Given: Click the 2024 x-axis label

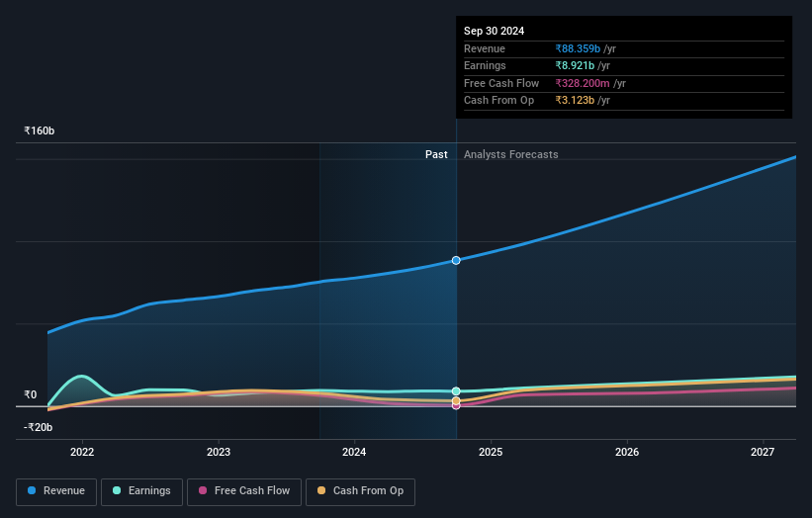Looking at the screenshot, I should [x=354, y=452].
